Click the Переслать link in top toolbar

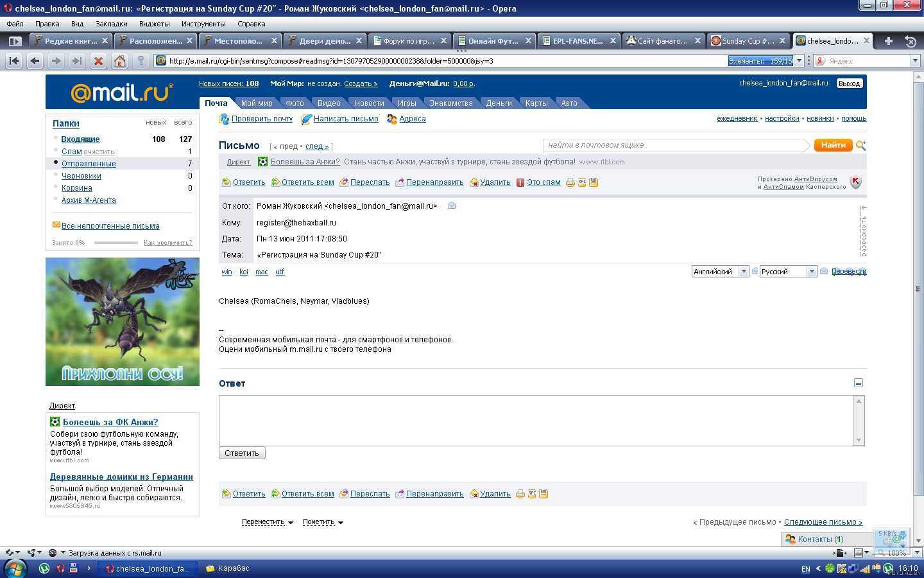[370, 182]
